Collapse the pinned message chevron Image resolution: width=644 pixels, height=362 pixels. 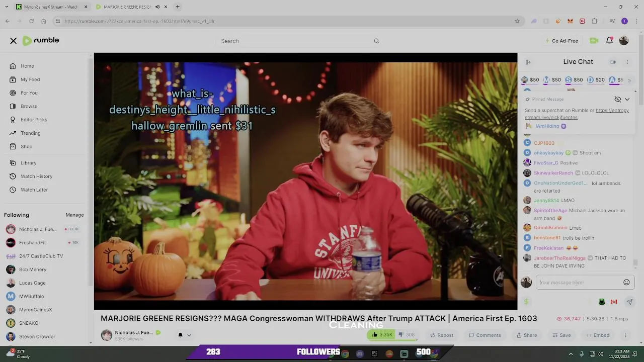coord(627,99)
